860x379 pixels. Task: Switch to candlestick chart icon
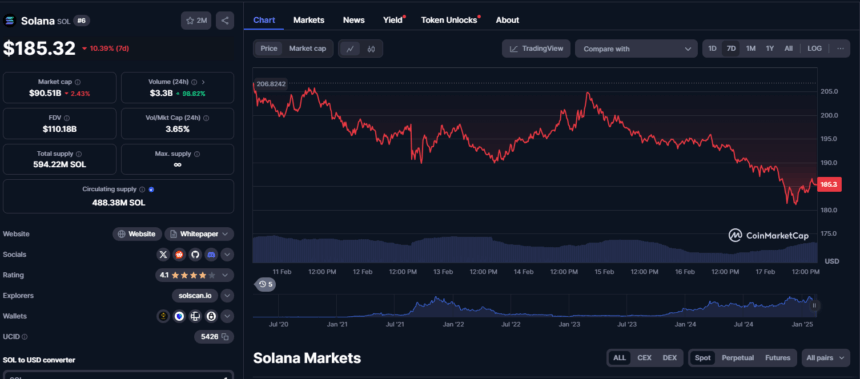[371, 49]
